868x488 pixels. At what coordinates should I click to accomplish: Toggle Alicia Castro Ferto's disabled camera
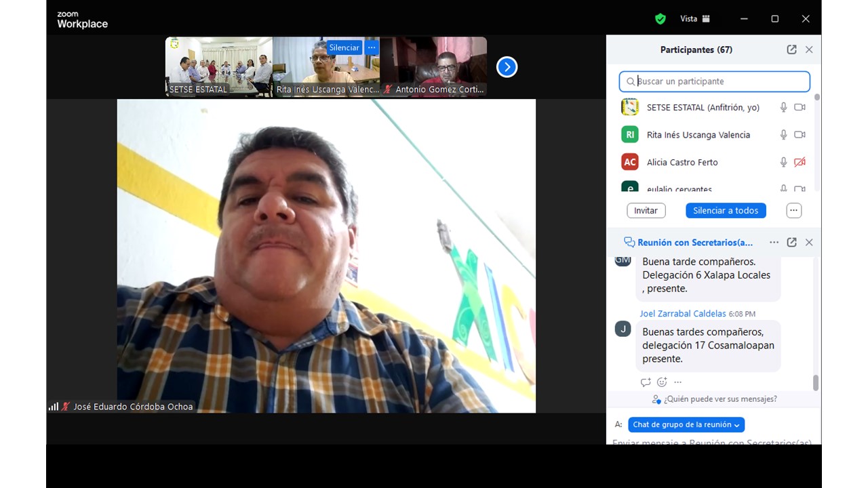pyautogui.click(x=800, y=162)
